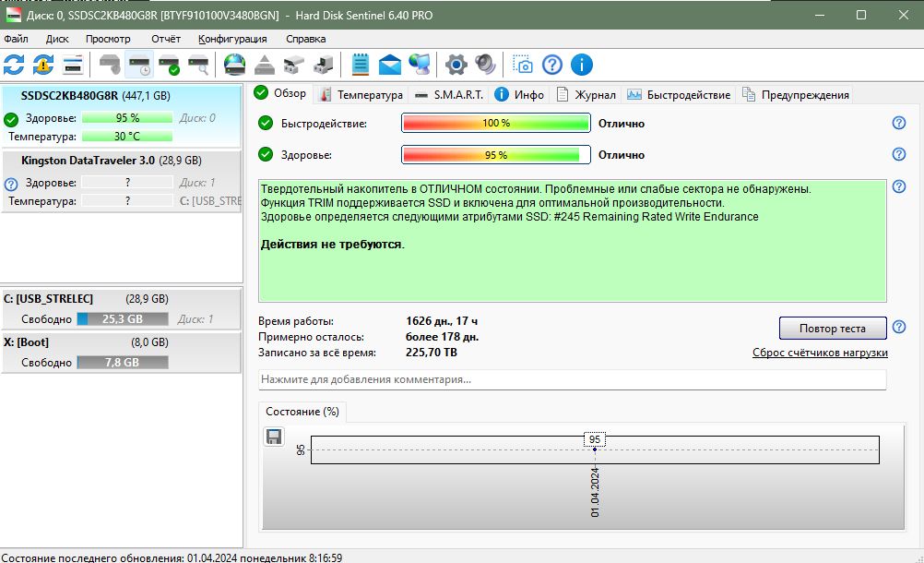The width and height of the screenshot is (924, 563).
Task: Click the 225,70 TB written value
Action: (x=432, y=353)
